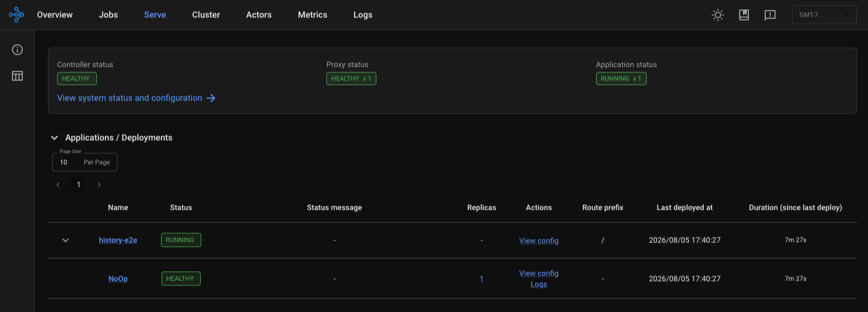Open the Logs tab in navigation
This screenshot has width=868, height=312.
pyautogui.click(x=363, y=15)
